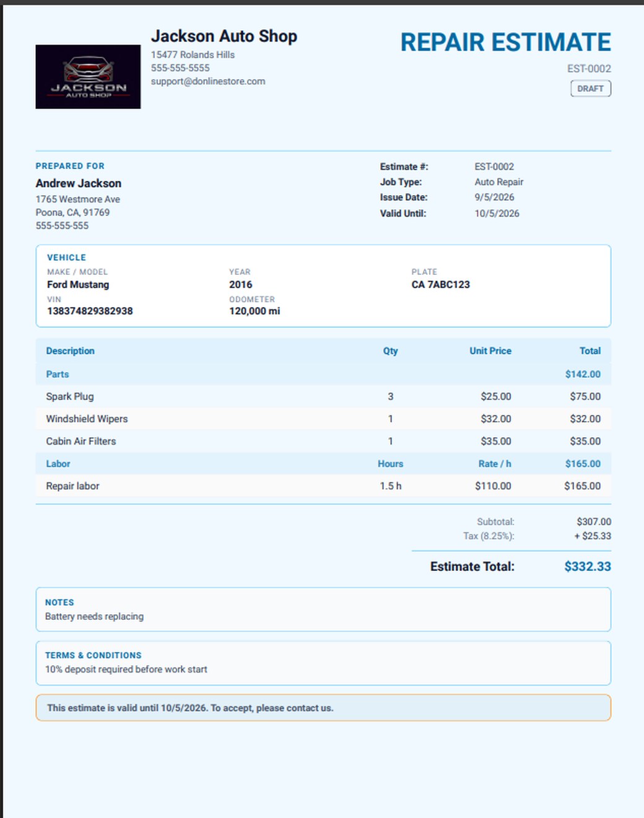Click the Windshield Wipers unit price $32.00

pos(496,419)
